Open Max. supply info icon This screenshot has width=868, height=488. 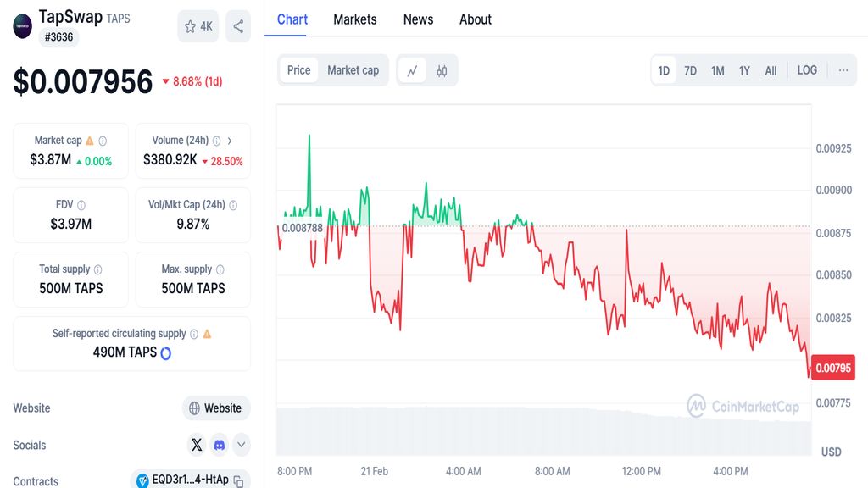tap(220, 269)
